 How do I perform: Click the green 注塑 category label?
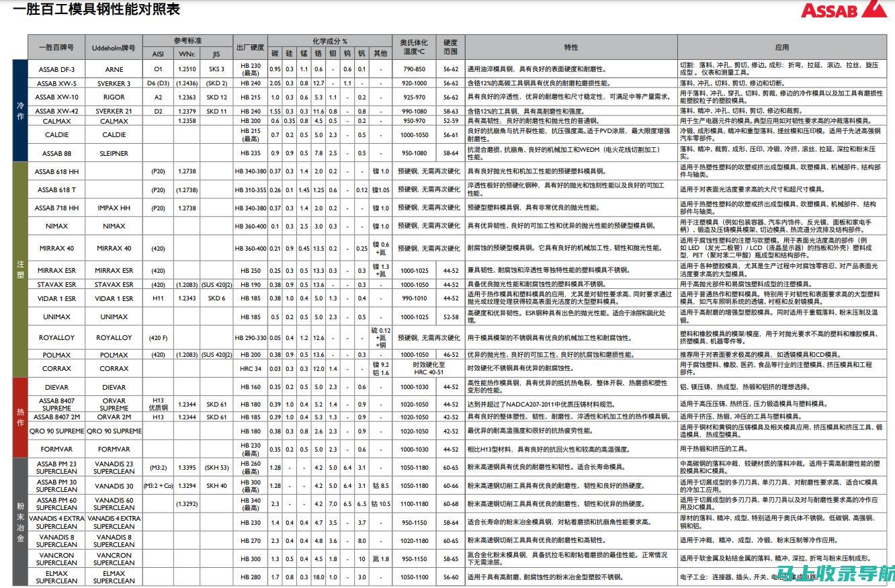[x=19, y=269]
